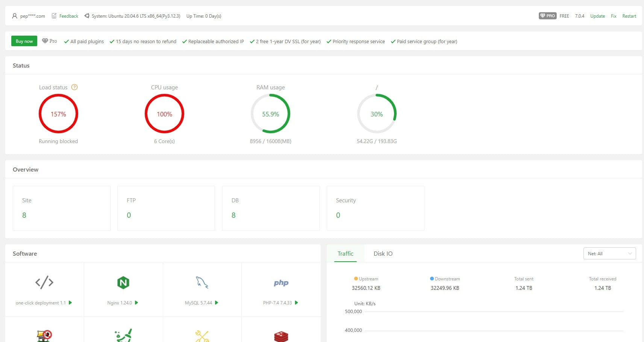The width and height of the screenshot is (644, 342).
Task: Click the one-click deployment code icon
Action: pyautogui.click(x=44, y=282)
